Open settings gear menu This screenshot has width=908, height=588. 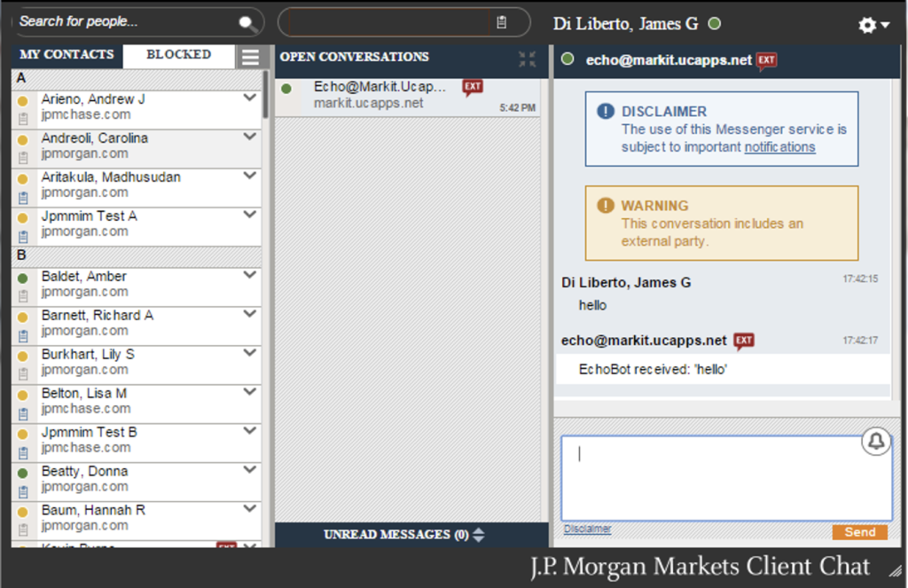coord(873,25)
